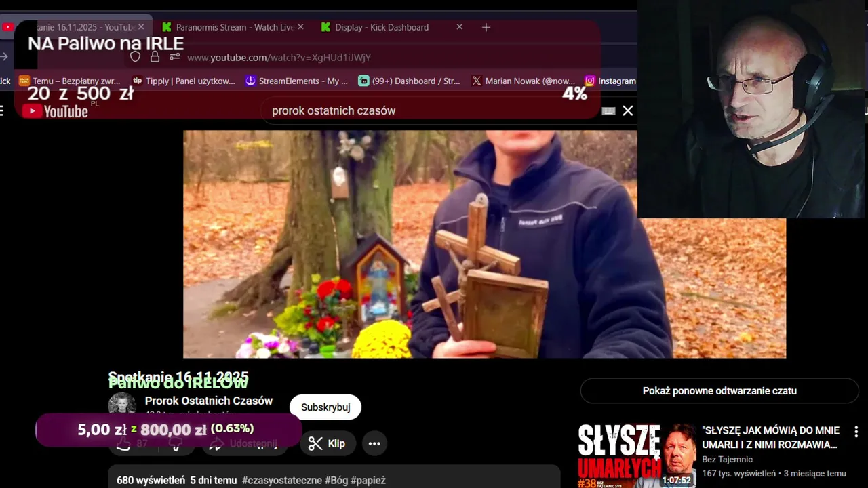Open the "SŁYSZĘ JAK MÓWIĄ DO MNIE UMARLI" title

tap(770, 437)
